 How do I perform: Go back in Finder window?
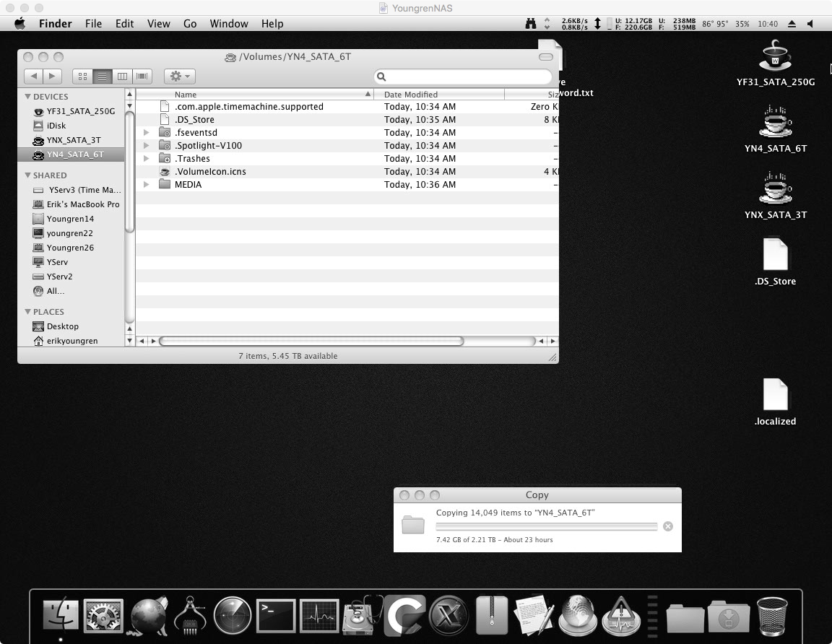point(33,76)
